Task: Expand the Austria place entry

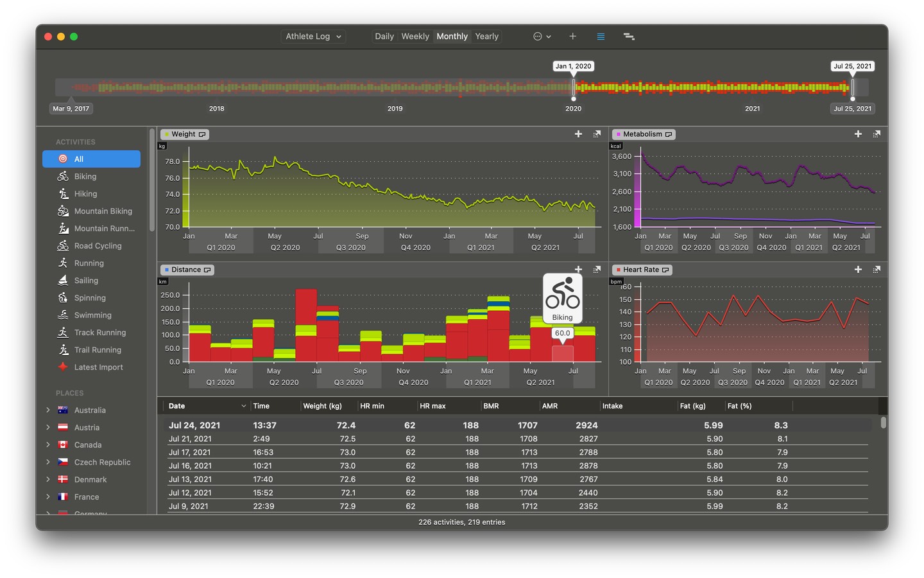Action: 48,428
